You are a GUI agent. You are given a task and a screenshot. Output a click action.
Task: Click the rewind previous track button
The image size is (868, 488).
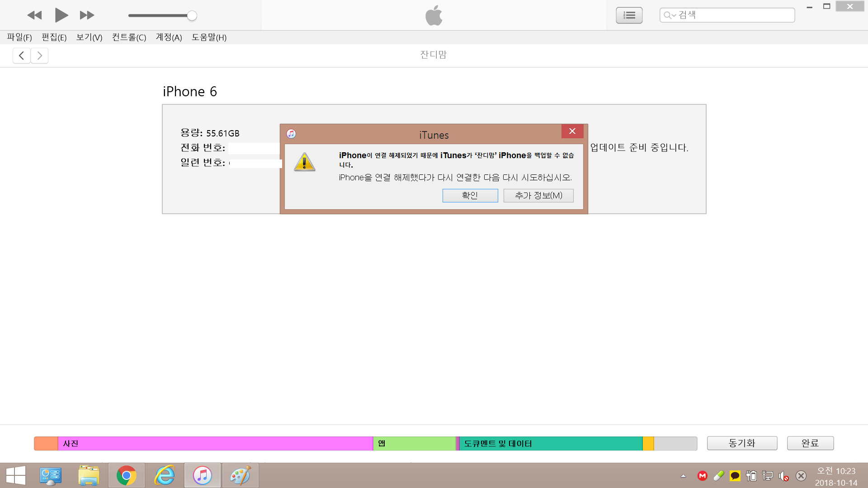click(34, 15)
